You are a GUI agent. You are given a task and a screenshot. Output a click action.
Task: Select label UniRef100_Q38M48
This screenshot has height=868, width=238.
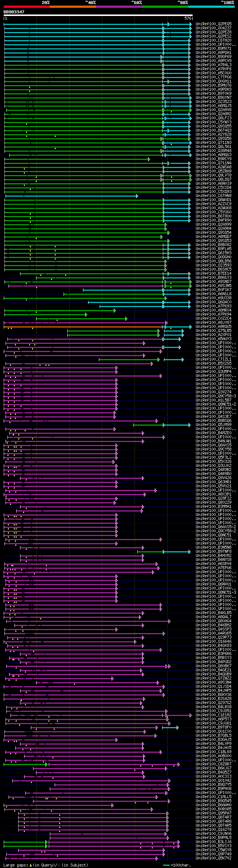(x=213, y=151)
